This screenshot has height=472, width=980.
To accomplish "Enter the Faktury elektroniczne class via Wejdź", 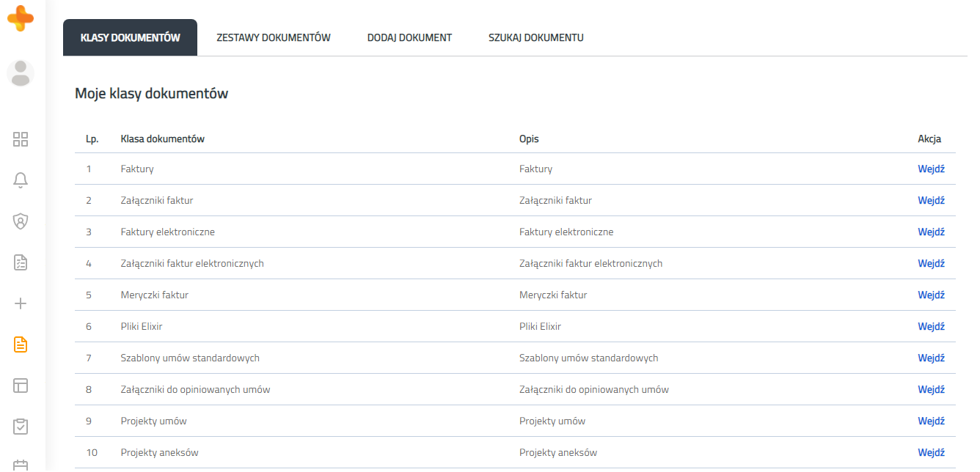I will (931, 232).
